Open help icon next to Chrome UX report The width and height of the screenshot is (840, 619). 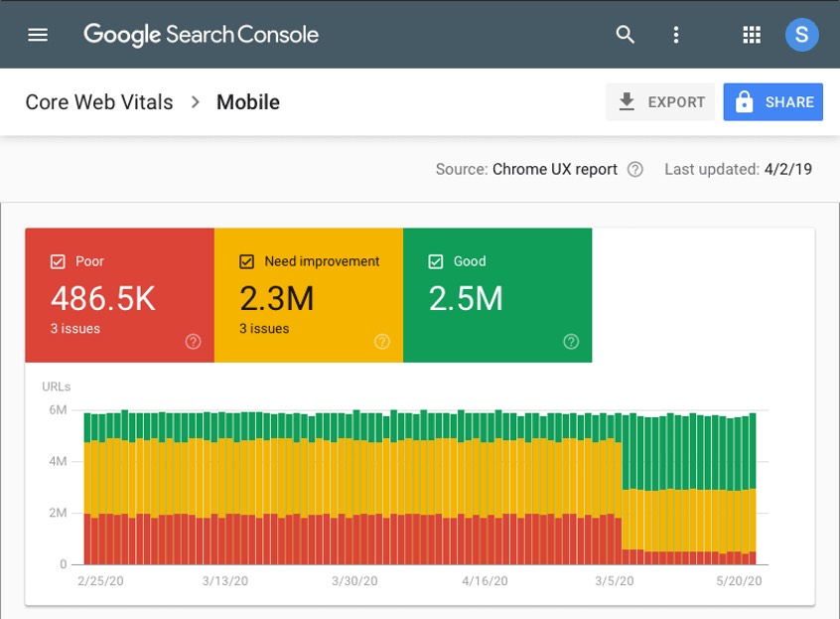pos(634,169)
